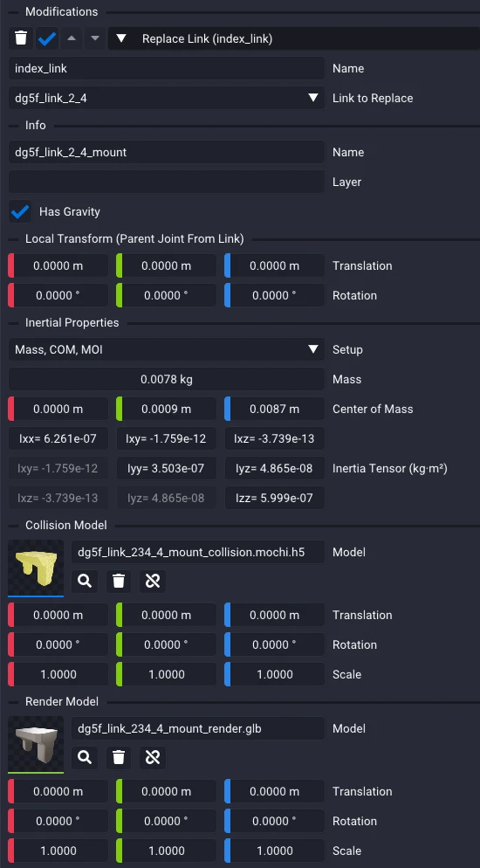
Task: Click collision model filename field
Action: point(198,552)
